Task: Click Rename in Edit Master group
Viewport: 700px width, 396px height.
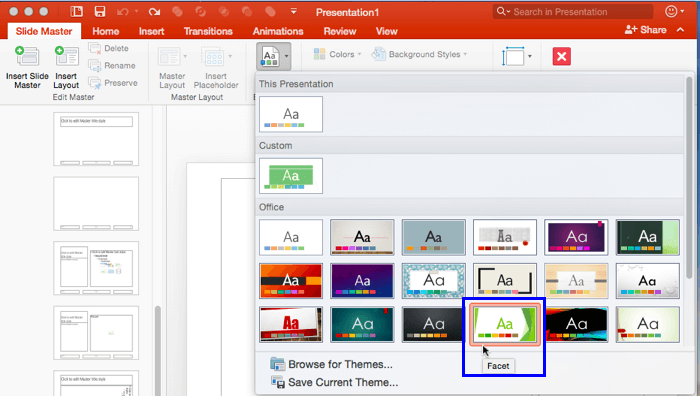Action: pos(112,66)
